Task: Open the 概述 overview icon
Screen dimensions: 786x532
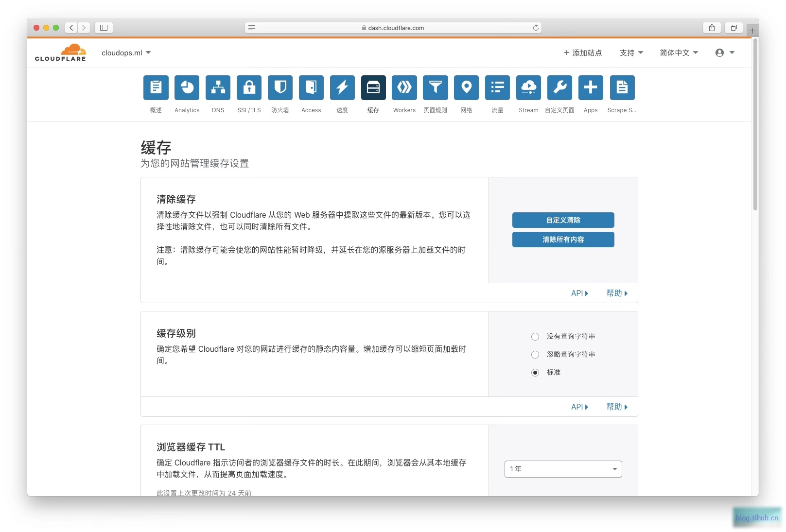Action: 156,87
